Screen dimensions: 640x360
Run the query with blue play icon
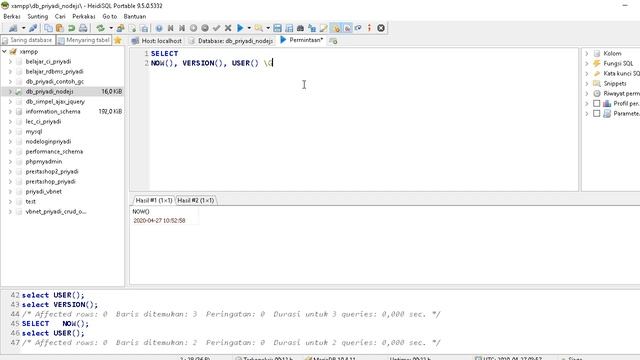pos(240,28)
